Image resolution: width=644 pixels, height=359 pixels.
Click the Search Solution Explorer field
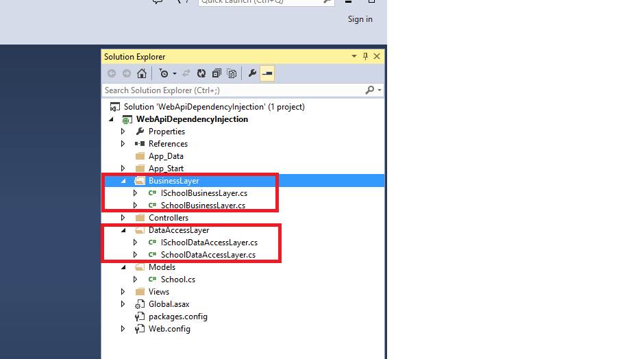tap(234, 90)
